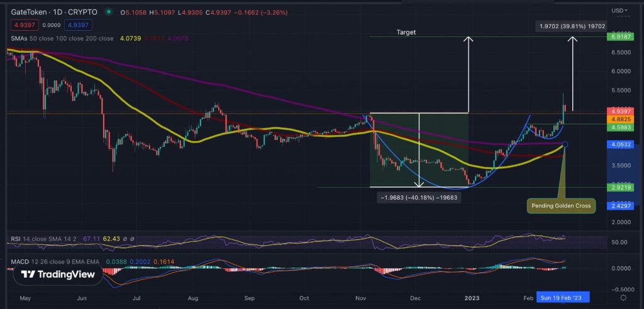Image resolution: width=644 pixels, height=309 pixels.
Task: Click the Sun 19 Feb '23 date label
Action: pos(563,296)
